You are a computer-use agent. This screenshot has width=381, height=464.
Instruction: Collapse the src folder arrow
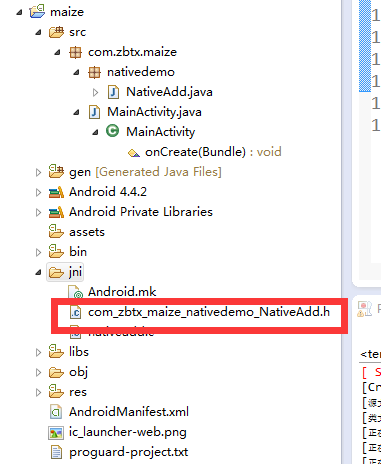pos(39,32)
